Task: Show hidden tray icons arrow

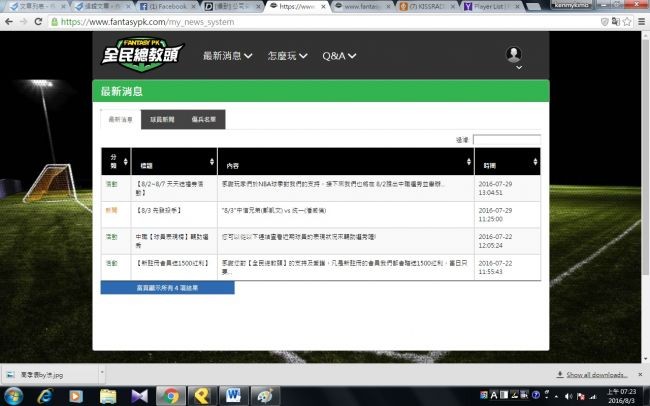Action: [556, 396]
